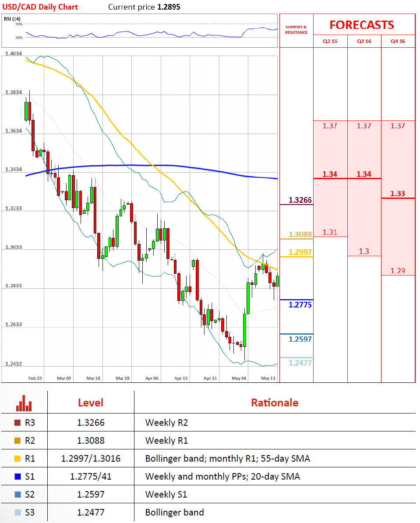Click table cell 1.3266 in Level column
Image resolution: width=420 pixels, height=523 pixels.
coord(91,423)
